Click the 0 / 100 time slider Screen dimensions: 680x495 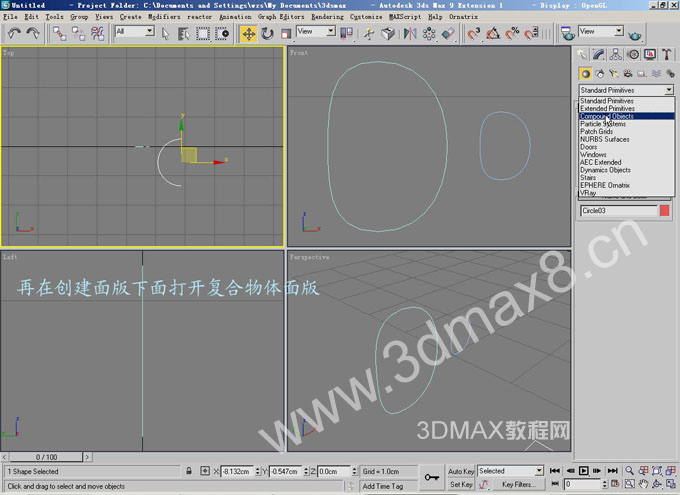tap(46, 457)
